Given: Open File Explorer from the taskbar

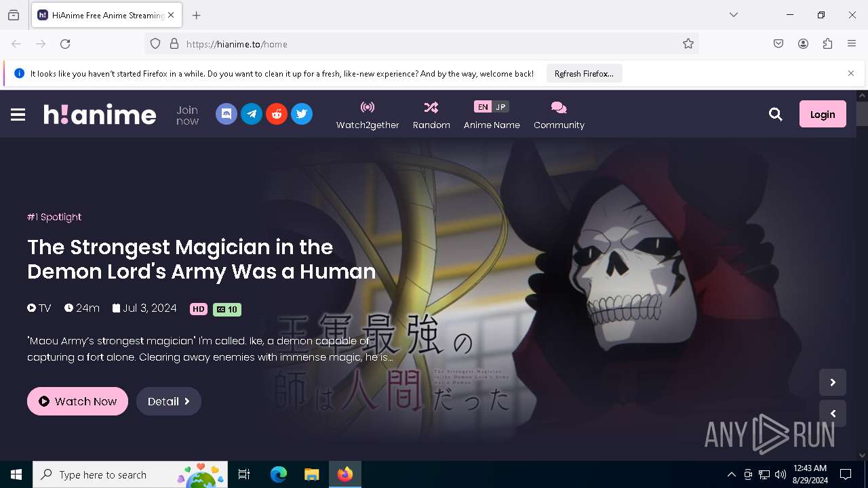Looking at the screenshot, I should pyautogui.click(x=311, y=474).
